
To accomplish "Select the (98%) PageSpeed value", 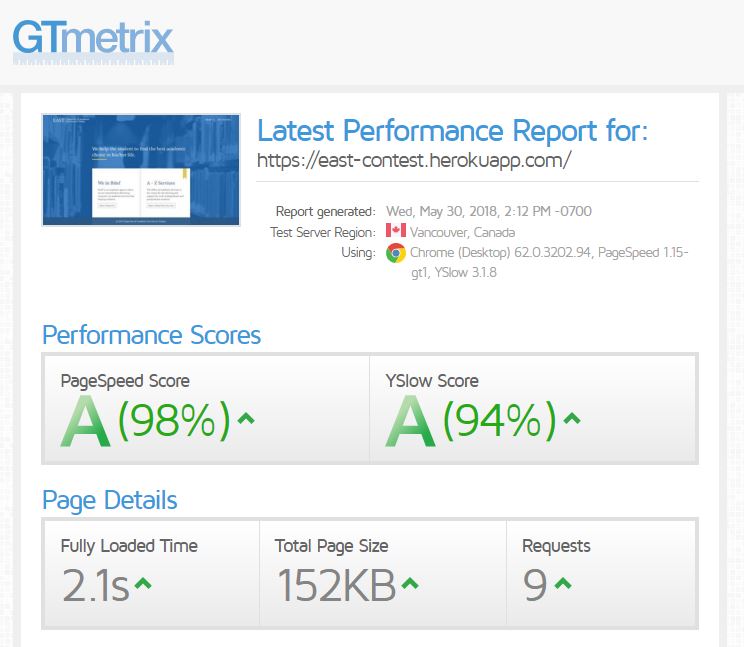I will 174,420.
